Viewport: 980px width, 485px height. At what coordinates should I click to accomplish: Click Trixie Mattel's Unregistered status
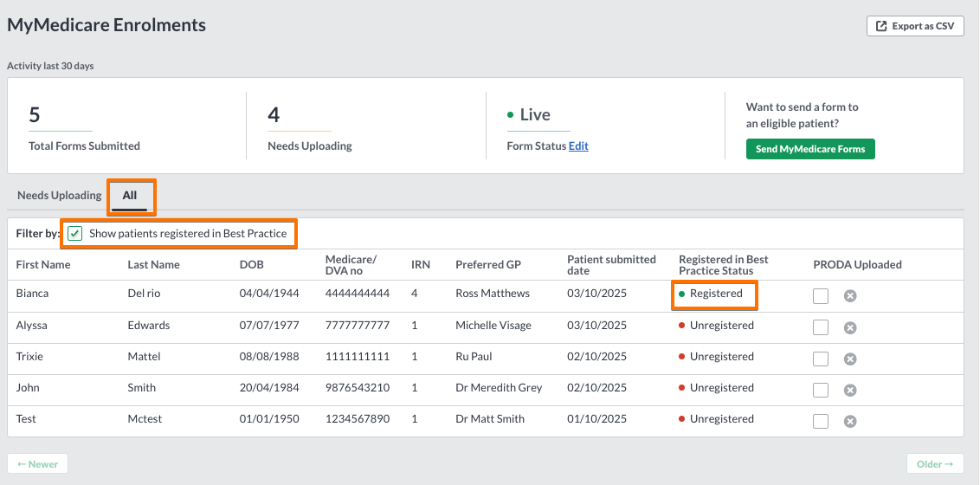(716, 356)
